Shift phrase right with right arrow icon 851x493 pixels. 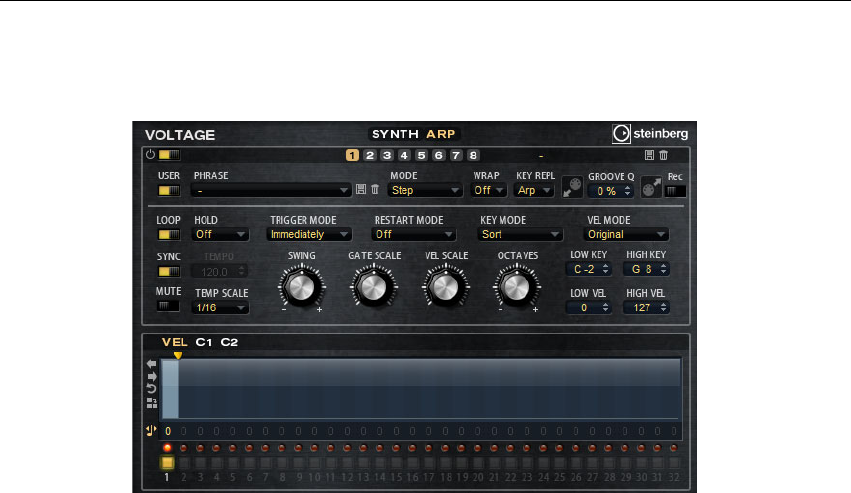[x=151, y=376]
